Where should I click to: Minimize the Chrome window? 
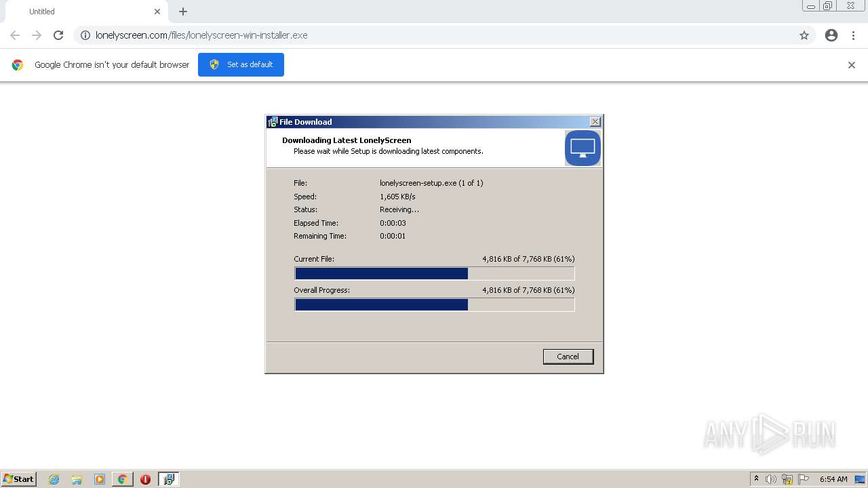coord(811,6)
